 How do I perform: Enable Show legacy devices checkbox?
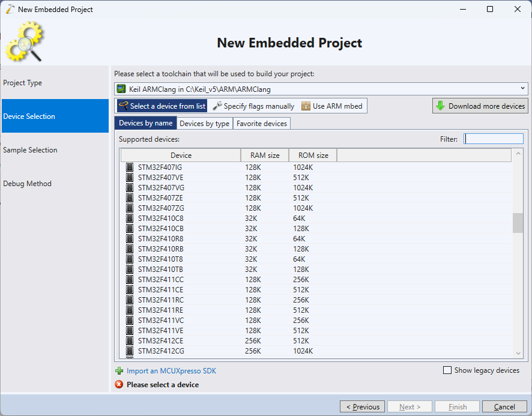tap(447, 370)
